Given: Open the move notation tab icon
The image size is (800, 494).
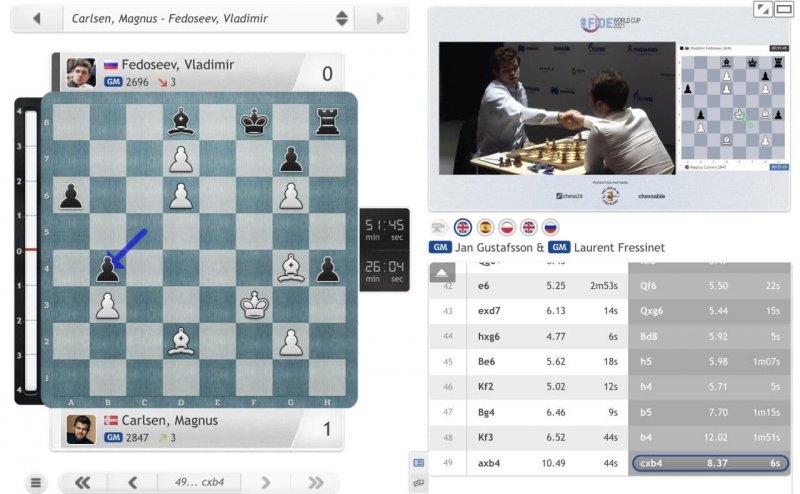Looking at the screenshot, I should tap(418, 463).
